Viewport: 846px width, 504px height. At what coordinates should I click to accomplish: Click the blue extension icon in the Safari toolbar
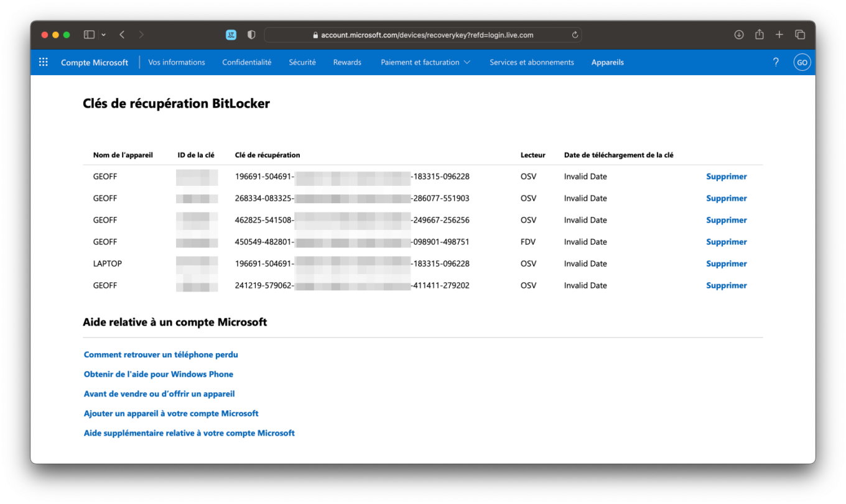231,35
